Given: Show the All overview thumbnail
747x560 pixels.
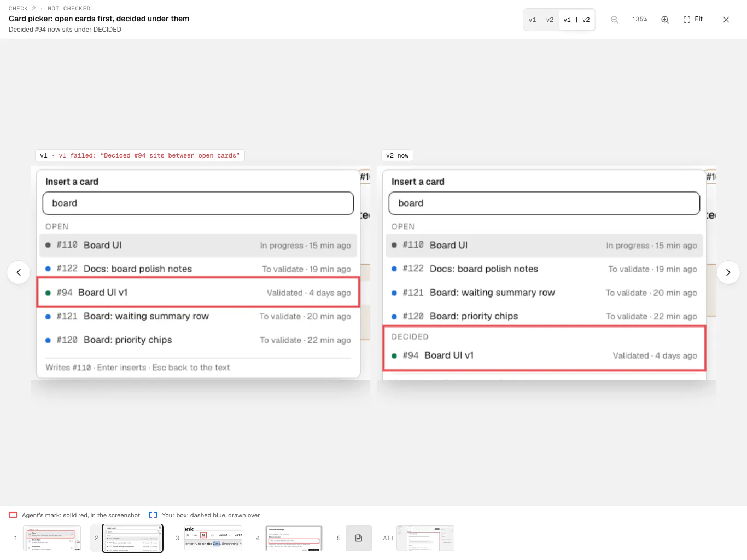Looking at the screenshot, I should pyautogui.click(x=425, y=538).
